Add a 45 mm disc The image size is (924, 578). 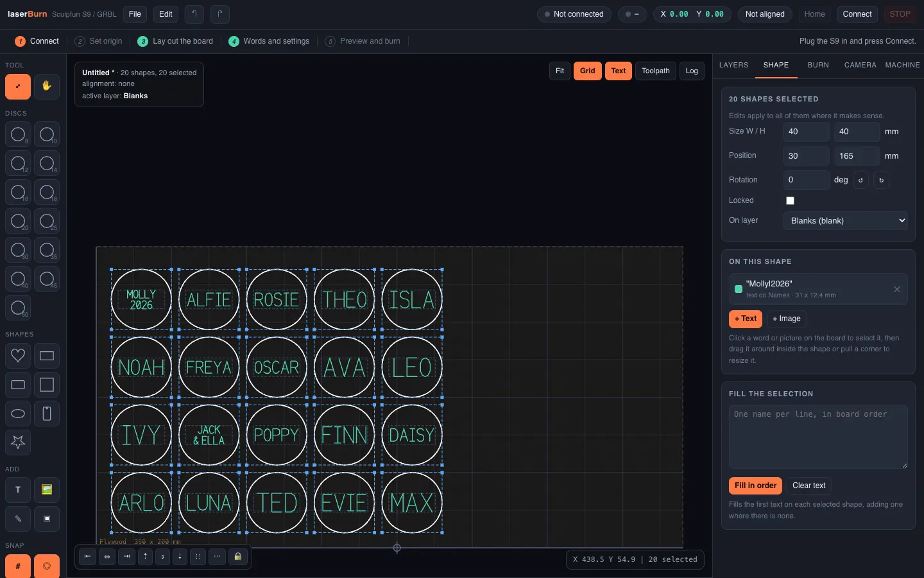pos(47,279)
